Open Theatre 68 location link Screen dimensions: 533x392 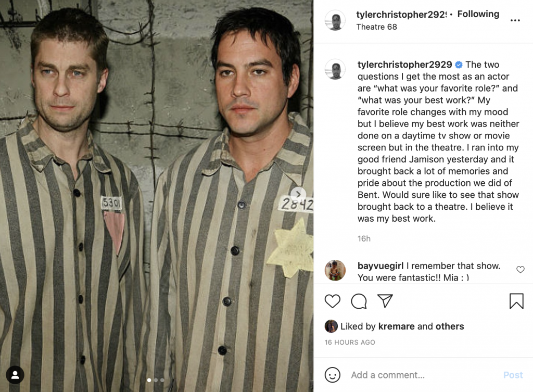(x=377, y=27)
